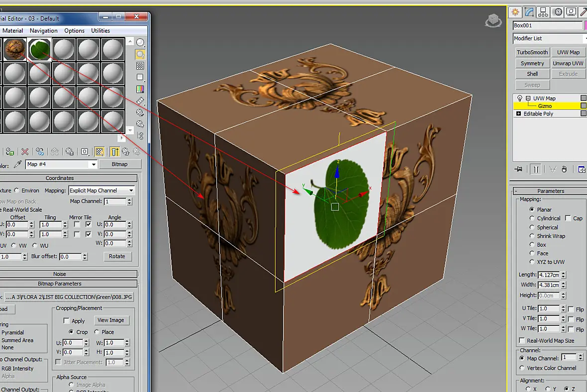Select the Spherical mapping radio button
The width and height of the screenshot is (587, 392).
click(x=532, y=227)
